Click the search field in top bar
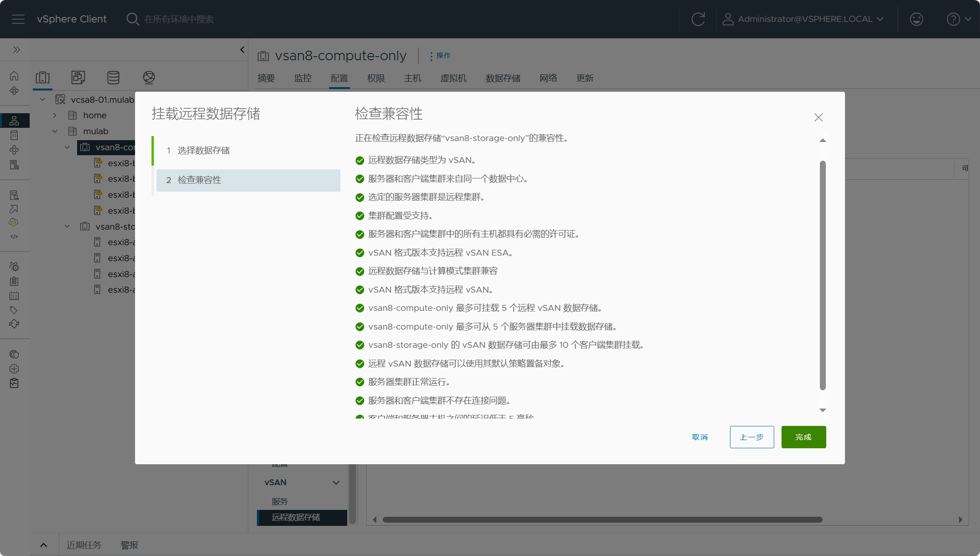The width and height of the screenshot is (980, 556). (x=178, y=19)
